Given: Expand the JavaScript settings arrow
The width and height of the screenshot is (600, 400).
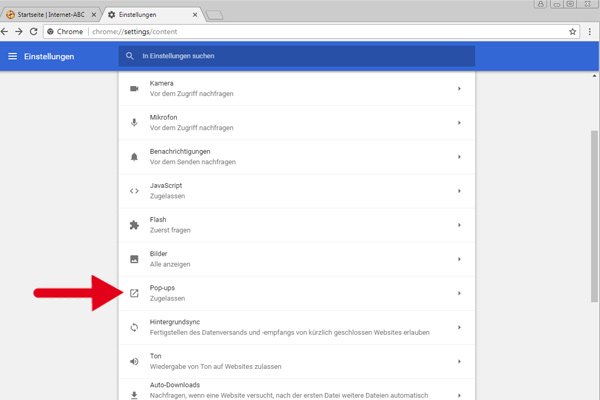Looking at the screenshot, I should tap(459, 191).
